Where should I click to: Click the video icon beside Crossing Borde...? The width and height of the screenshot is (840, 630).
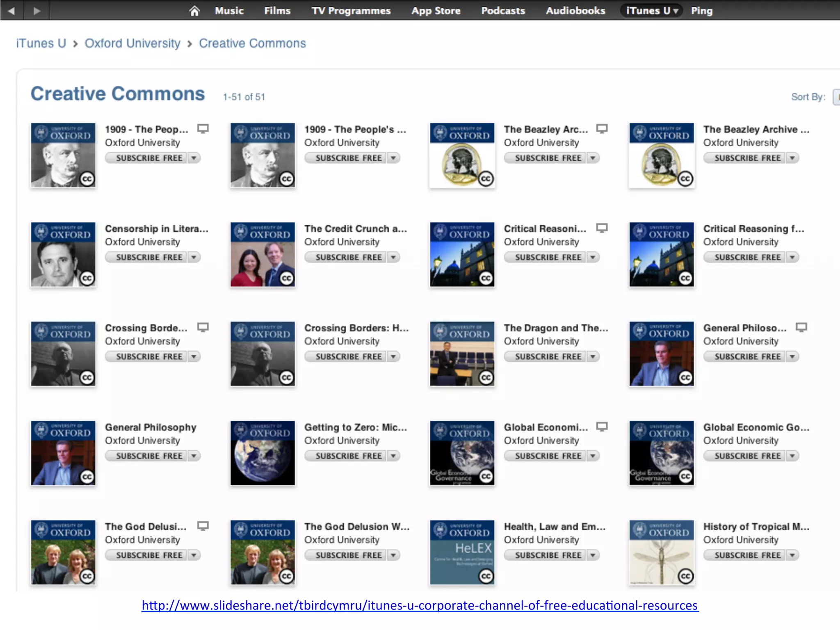click(203, 327)
